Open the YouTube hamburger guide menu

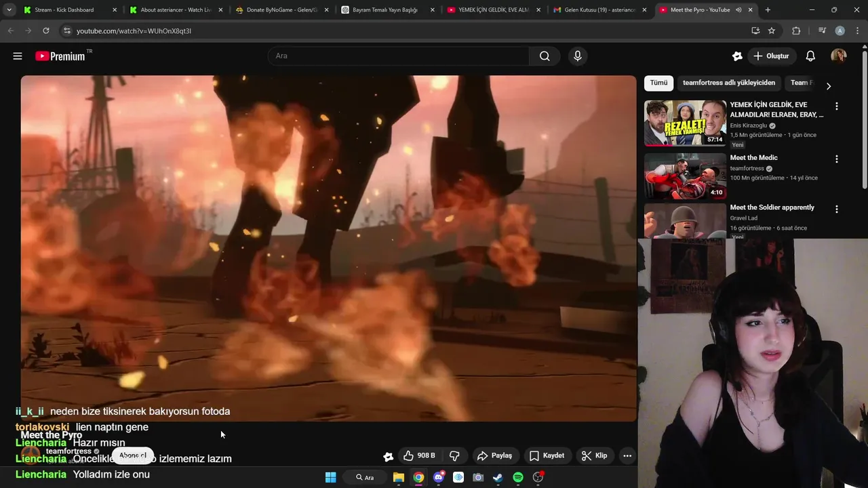click(18, 56)
